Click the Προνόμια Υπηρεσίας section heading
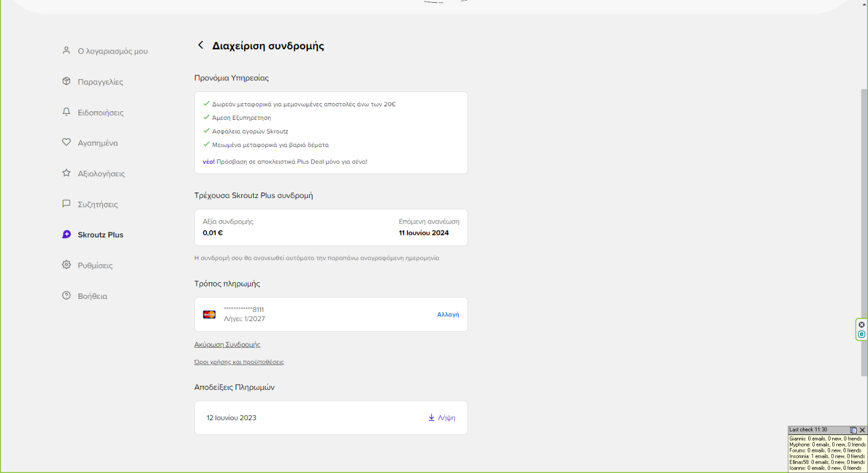This screenshot has width=868, height=473. pyautogui.click(x=232, y=78)
